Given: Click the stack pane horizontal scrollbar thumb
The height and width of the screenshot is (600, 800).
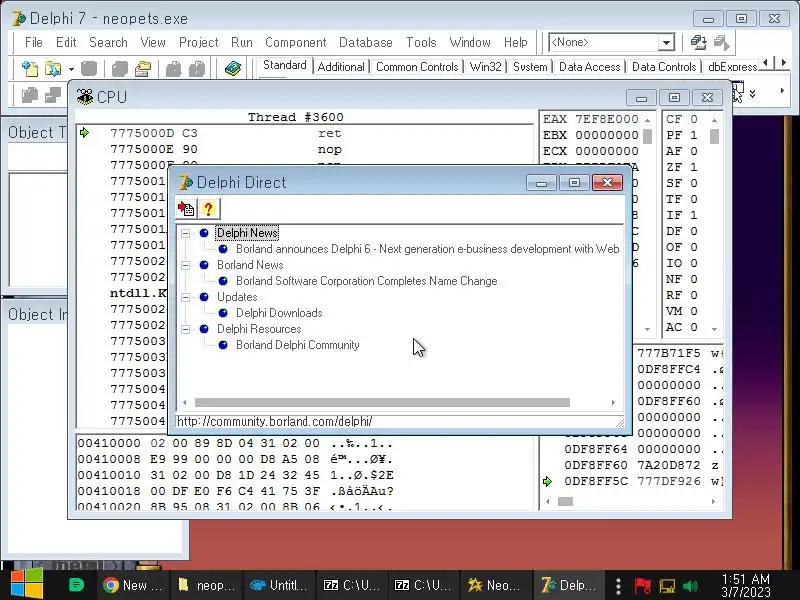Looking at the screenshot, I should (x=565, y=502).
